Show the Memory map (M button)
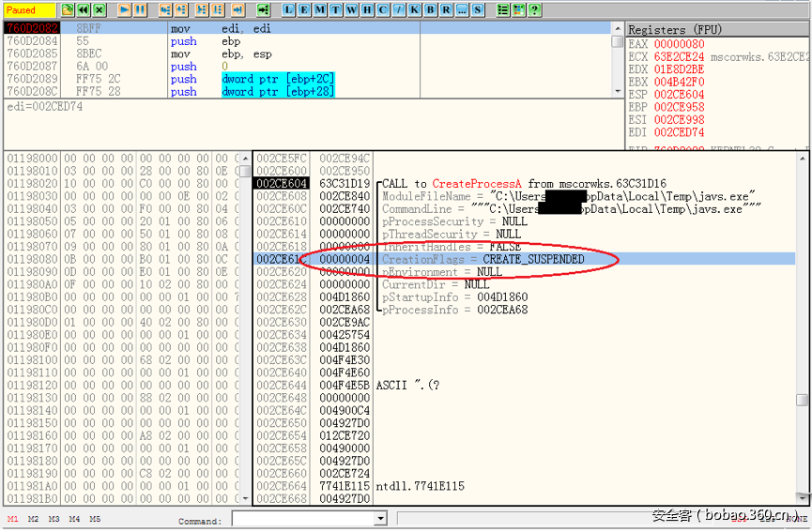 [320, 9]
